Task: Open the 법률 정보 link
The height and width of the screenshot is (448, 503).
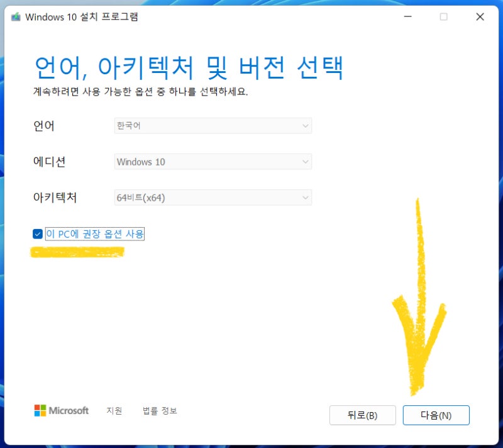Action: point(160,410)
